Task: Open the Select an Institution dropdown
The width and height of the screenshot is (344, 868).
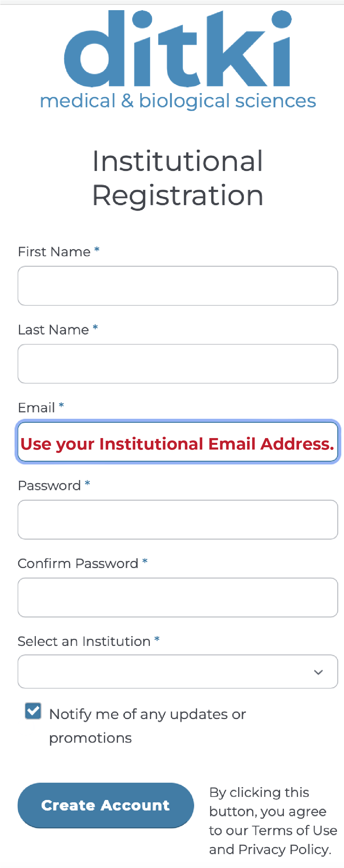Action: pos(178,671)
